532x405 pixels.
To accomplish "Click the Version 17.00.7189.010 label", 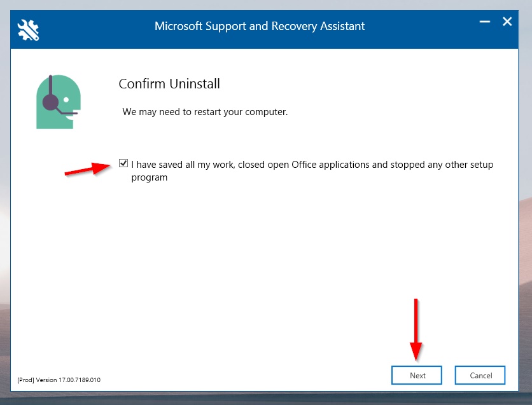I will point(59,380).
